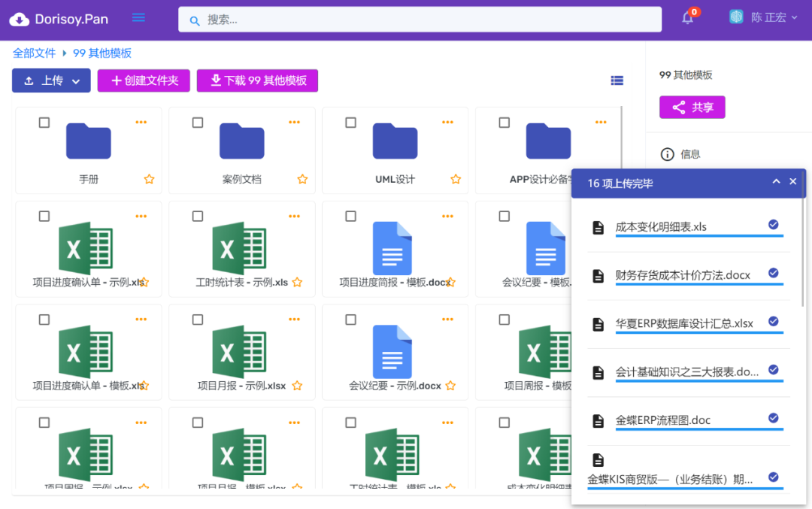The width and height of the screenshot is (812, 509).
Task: Click the 信息 info icon
Action: [667, 154]
